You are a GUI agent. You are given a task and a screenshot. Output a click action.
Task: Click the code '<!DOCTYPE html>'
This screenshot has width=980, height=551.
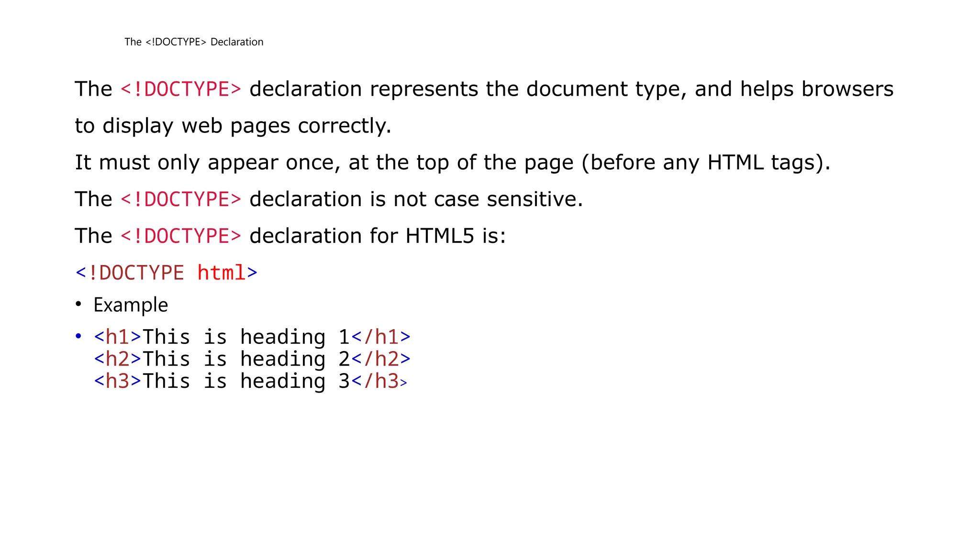point(167,273)
